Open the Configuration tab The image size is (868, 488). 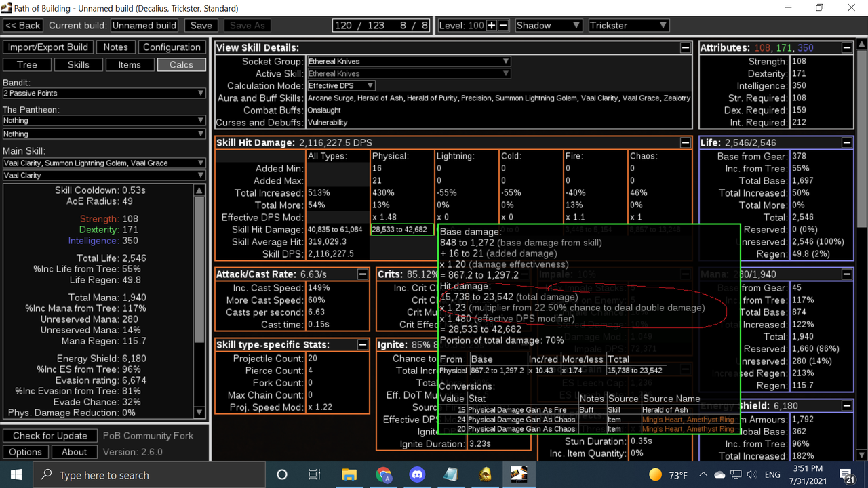[172, 47]
